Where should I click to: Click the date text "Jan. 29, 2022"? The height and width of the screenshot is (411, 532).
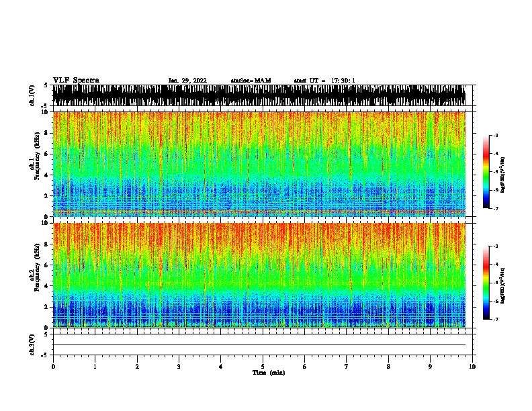[187, 81]
